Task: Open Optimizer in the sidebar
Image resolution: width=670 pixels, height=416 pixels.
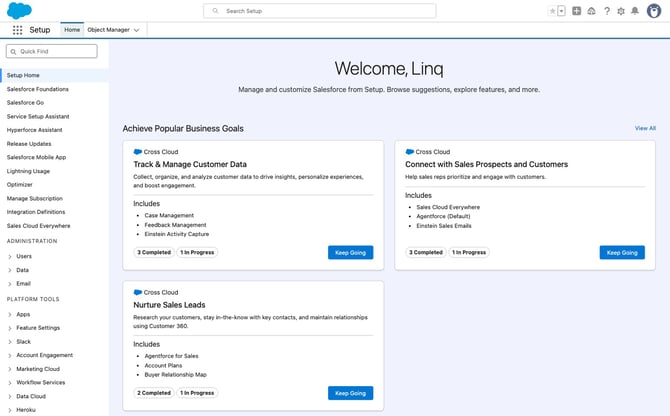Action: tap(20, 185)
